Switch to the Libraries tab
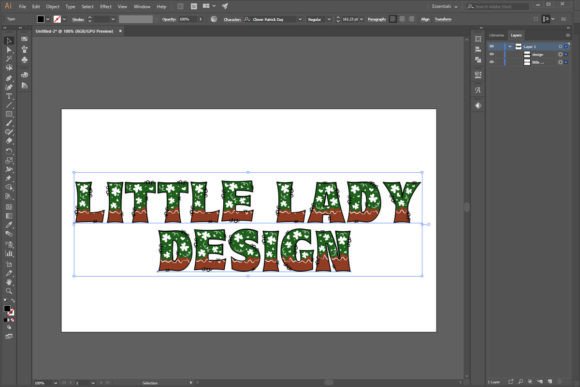This screenshot has width=580, height=387. coord(496,35)
